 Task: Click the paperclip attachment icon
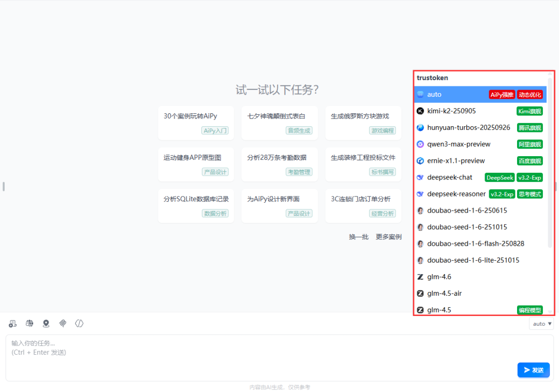coord(63,323)
